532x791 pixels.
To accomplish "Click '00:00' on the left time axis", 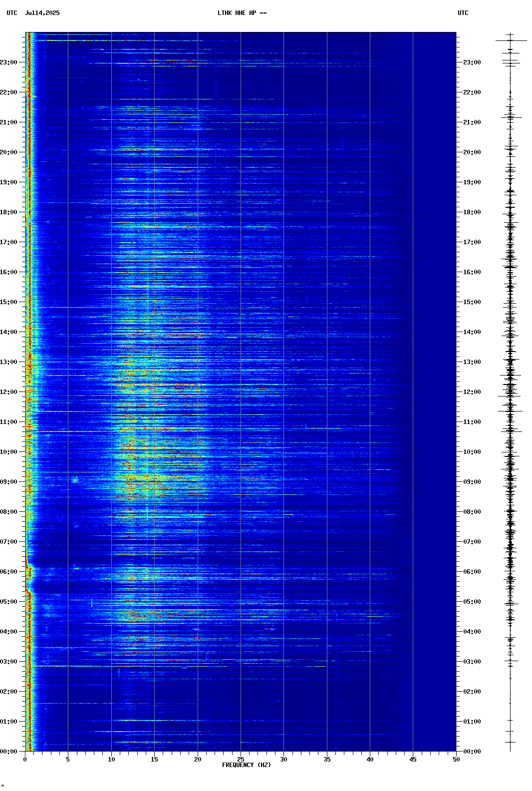I will [8, 752].
